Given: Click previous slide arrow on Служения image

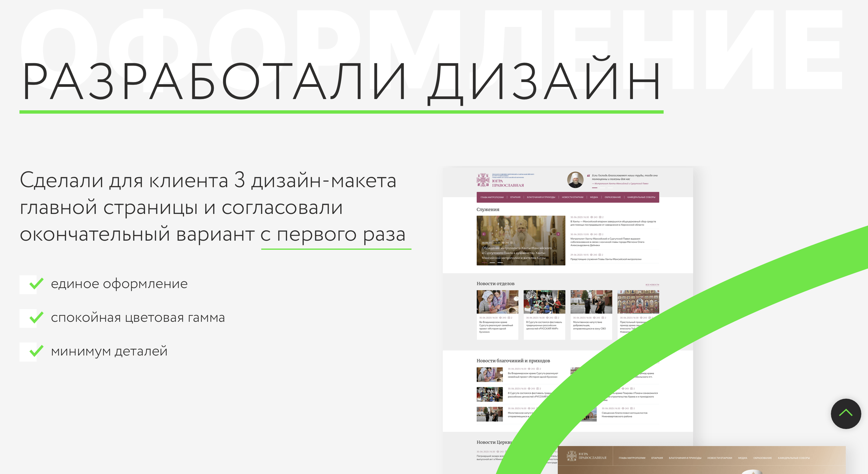Looking at the screenshot, I should [484, 234].
